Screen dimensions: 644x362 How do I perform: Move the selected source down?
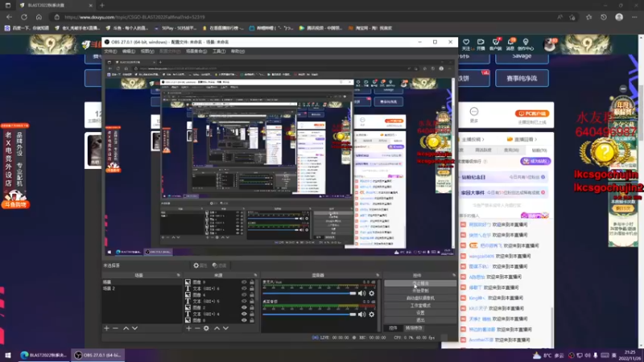coord(225,328)
